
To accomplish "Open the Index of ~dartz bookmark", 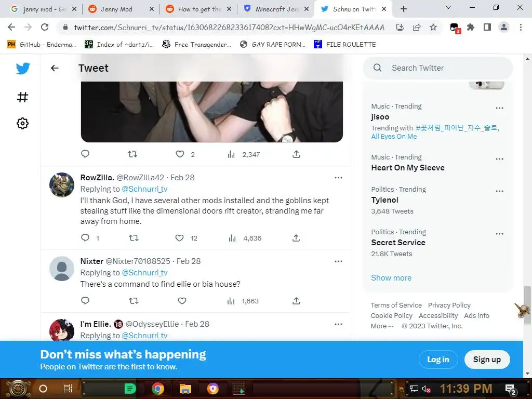I will click(x=119, y=45).
